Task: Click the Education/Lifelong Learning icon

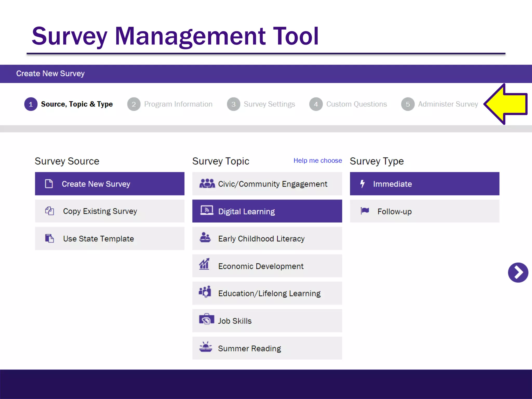Action: click(205, 292)
